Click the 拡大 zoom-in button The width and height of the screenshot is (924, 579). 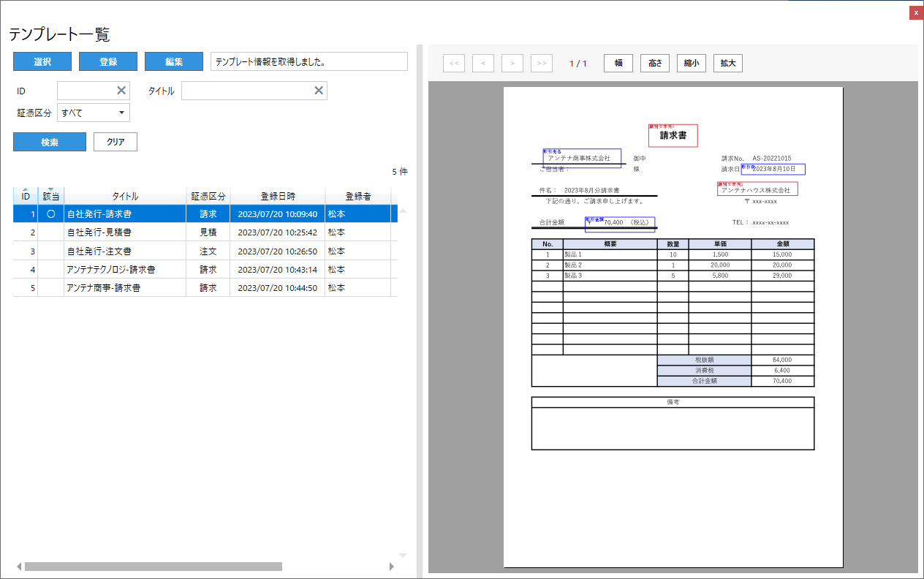pyautogui.click(x=727, y=64)
